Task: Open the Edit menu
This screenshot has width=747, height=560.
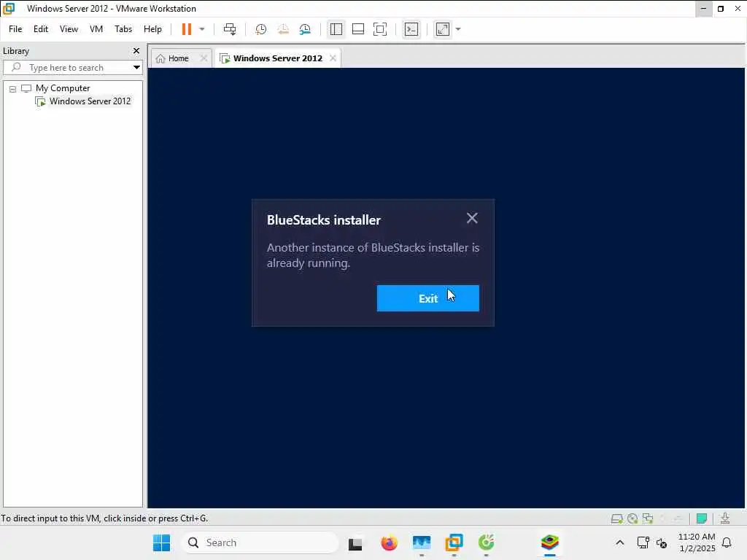Action: 41,29
